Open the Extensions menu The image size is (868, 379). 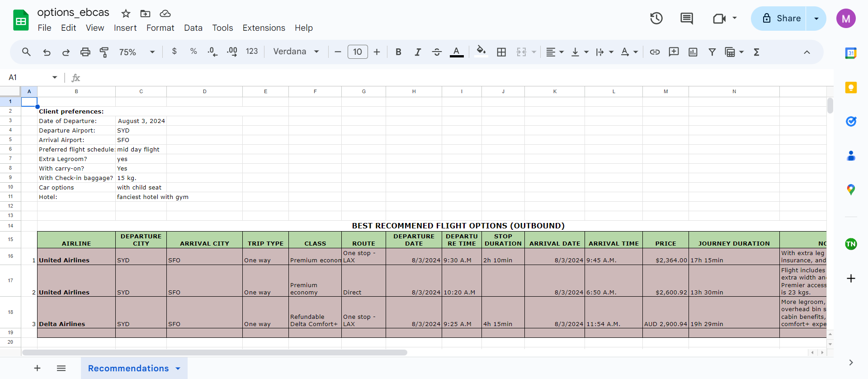pyautogui.click(x=264, y=28)
